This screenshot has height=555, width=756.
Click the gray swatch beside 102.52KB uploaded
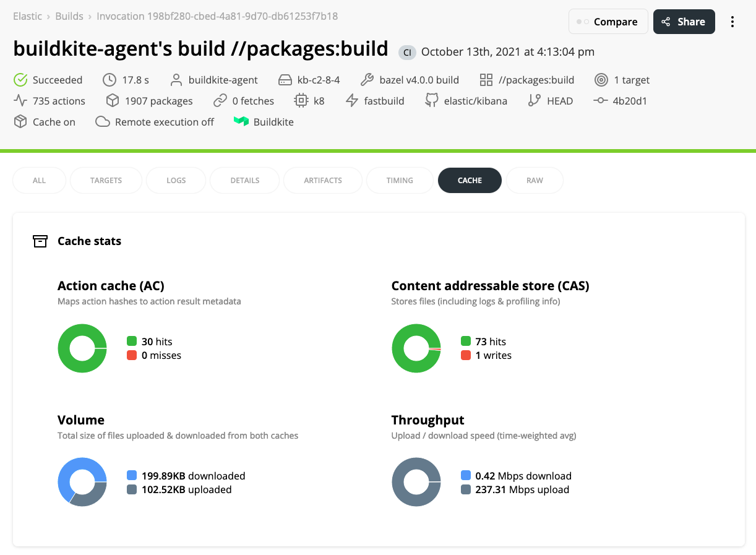(x=132, y=489)
